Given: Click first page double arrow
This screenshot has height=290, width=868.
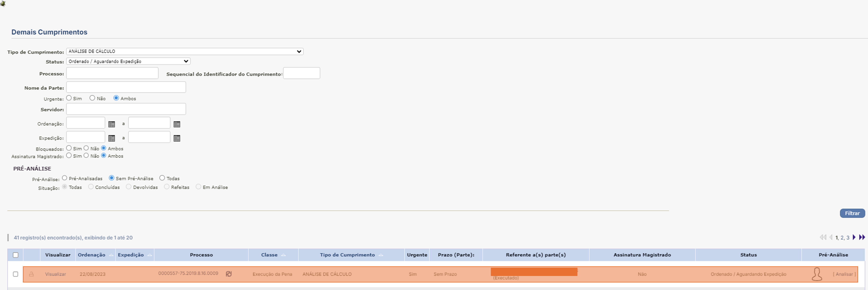Looking at the screenshot, I should point(823,237).
